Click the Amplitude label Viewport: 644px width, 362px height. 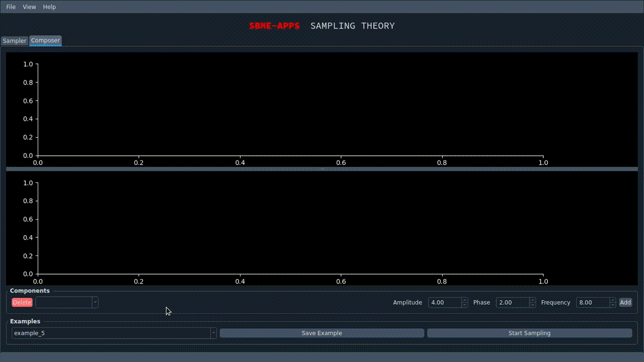(x=408, y=302)
